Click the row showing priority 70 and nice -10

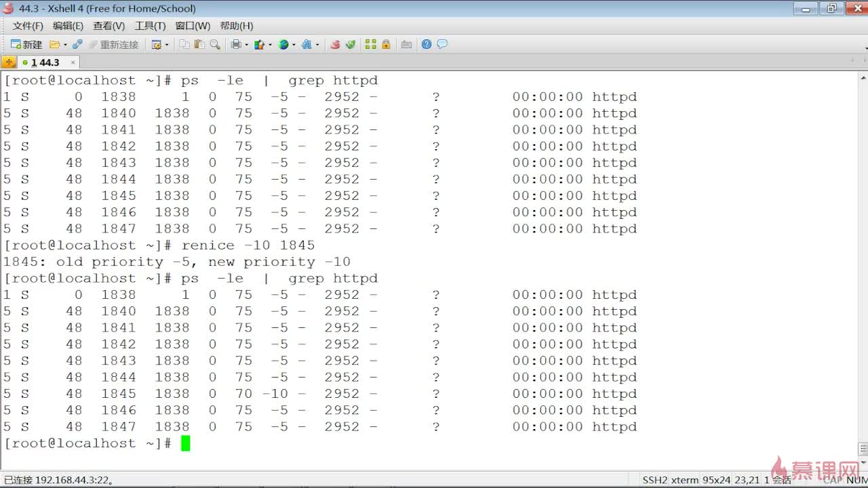[320, 394]
